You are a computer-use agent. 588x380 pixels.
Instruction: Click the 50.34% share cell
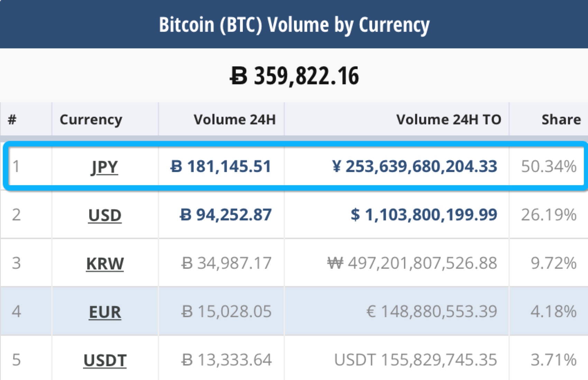click(549, 167)
